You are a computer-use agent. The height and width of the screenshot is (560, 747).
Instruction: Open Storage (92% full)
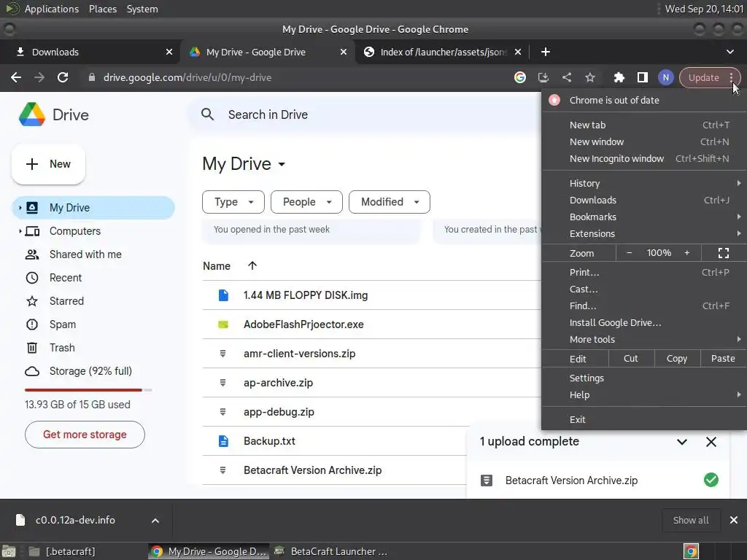point(90,371)
